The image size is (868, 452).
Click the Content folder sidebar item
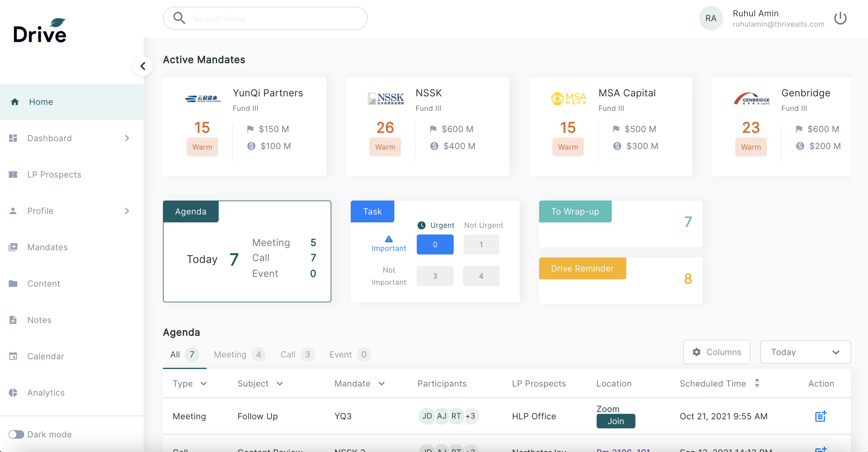[x=44, y=284]
